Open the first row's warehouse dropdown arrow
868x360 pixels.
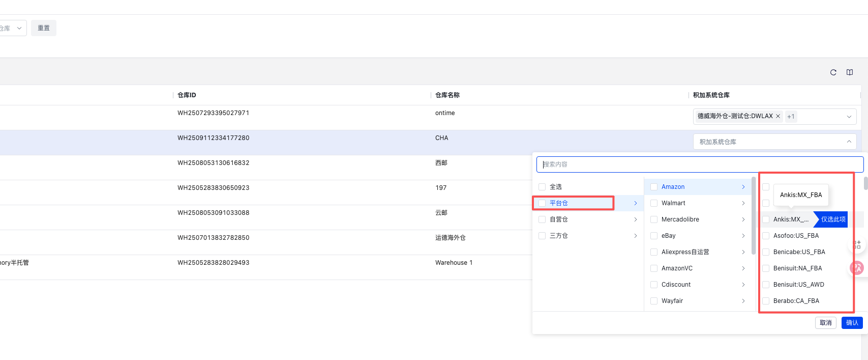tap(849, 117)
